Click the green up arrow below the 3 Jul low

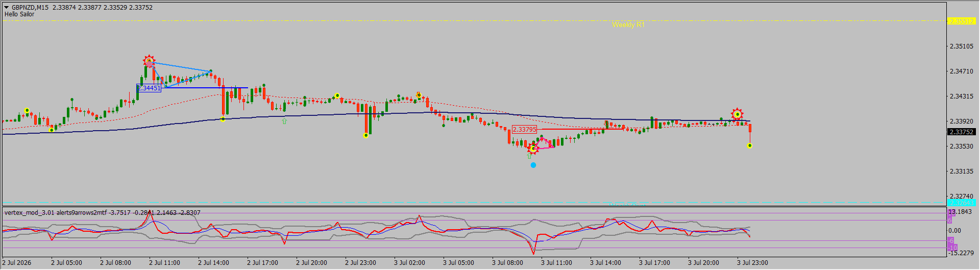point(529,156)
